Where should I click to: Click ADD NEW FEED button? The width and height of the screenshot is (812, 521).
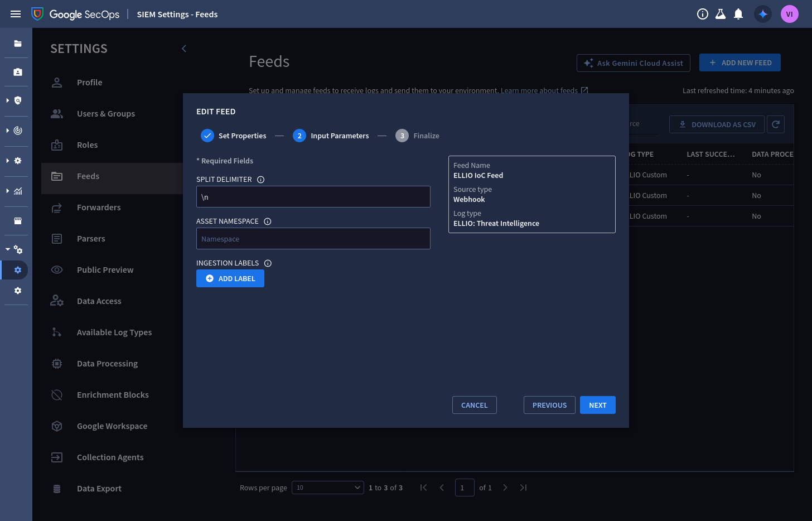(740, 63)
